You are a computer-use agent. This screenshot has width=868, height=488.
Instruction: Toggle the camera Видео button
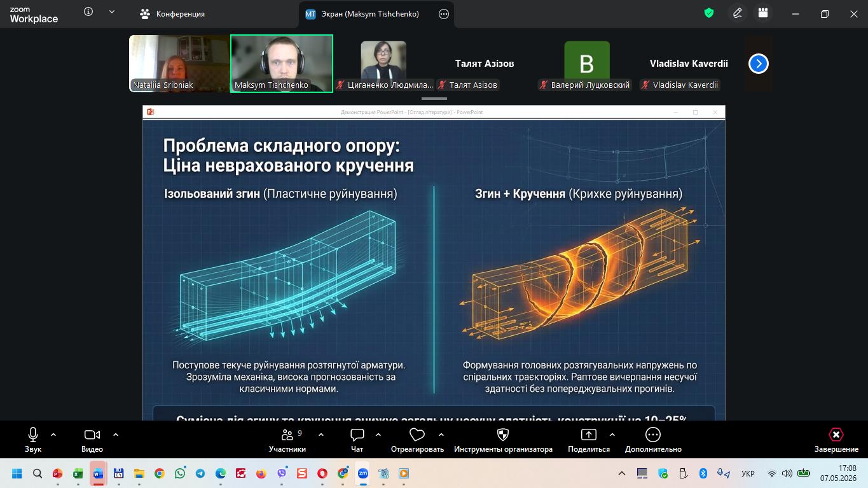point(92,440)
